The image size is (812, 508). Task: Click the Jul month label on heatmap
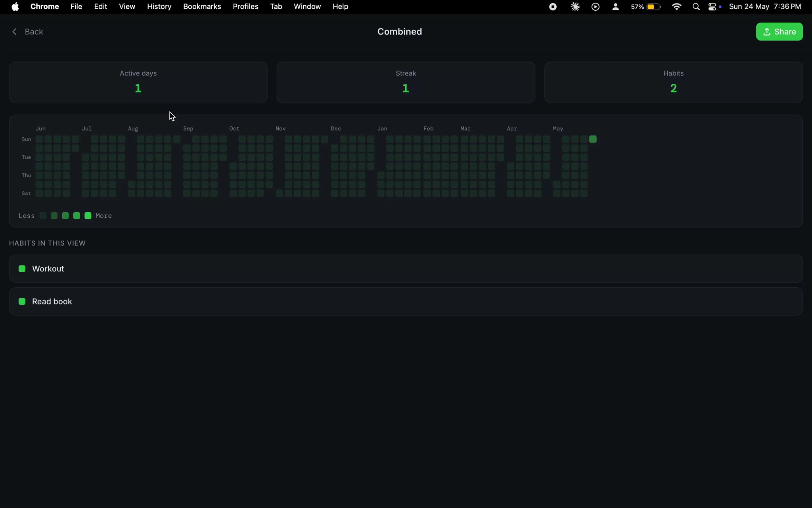coord(87,129)
